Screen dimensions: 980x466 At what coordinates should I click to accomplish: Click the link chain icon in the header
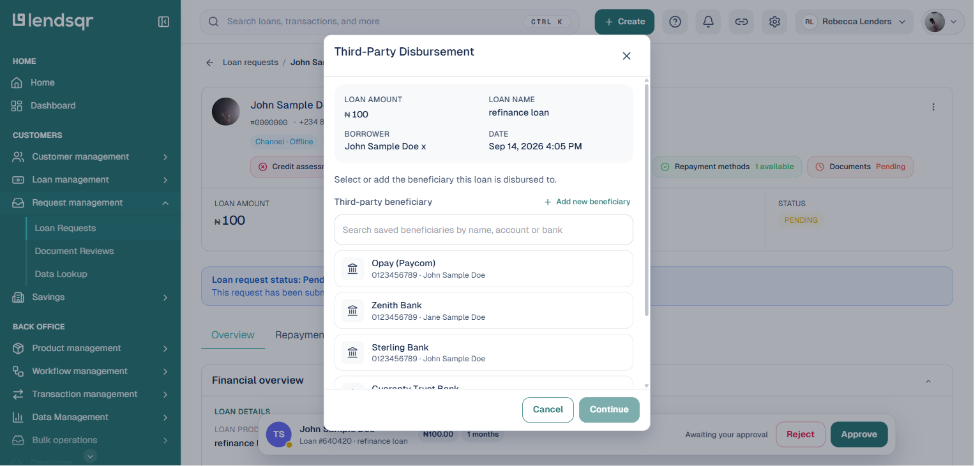(x=741, y=22)
